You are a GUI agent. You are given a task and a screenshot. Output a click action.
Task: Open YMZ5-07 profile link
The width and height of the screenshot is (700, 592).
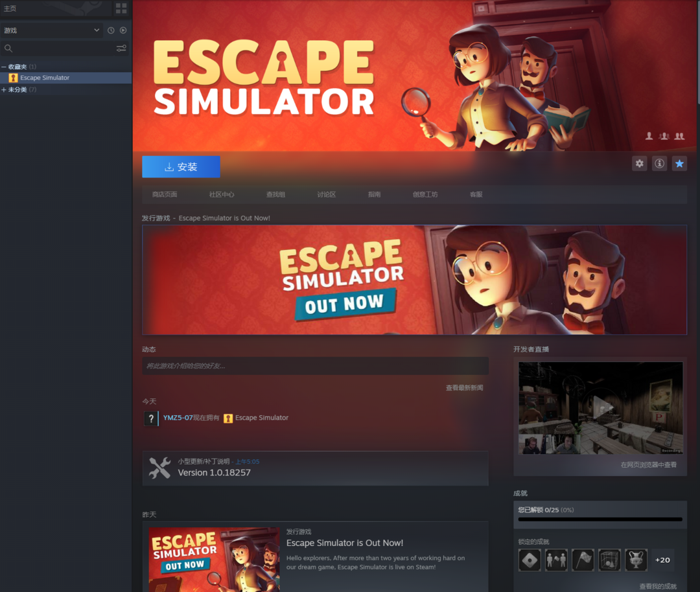(178, 418)
